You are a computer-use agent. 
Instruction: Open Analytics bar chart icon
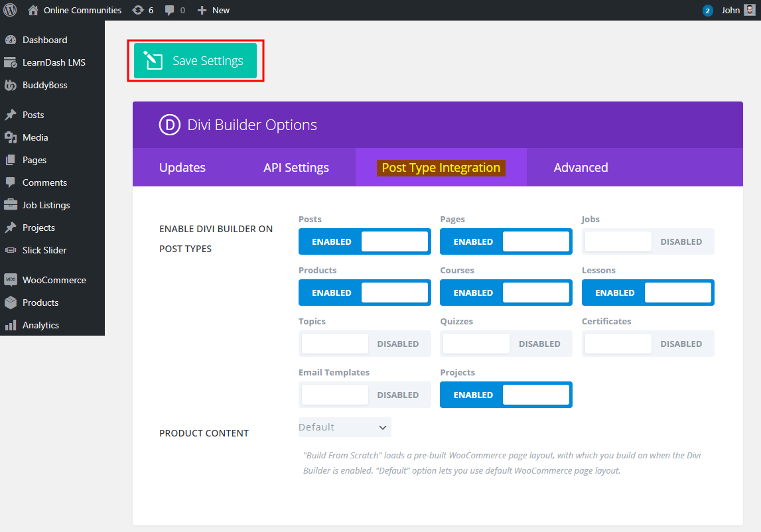tap(11, 325)
